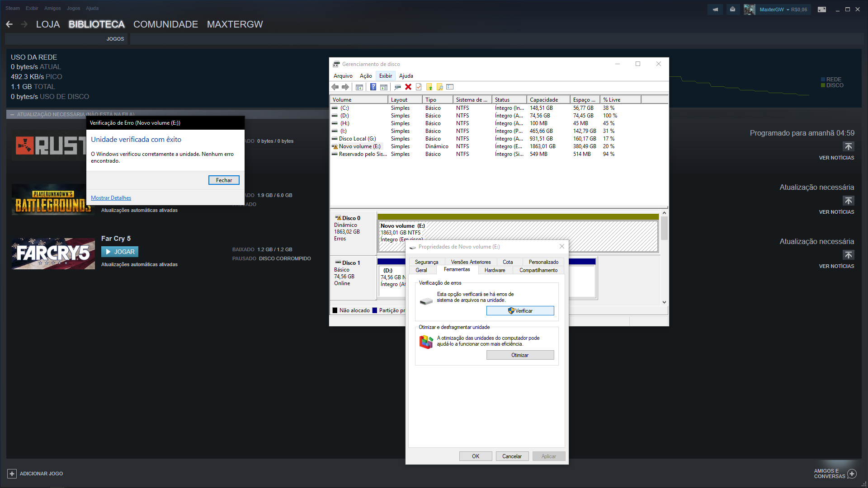Collapse the Atualização Necessária section
Image resolution: width=868 pixels, height=488 pixels.
[12, 114]
